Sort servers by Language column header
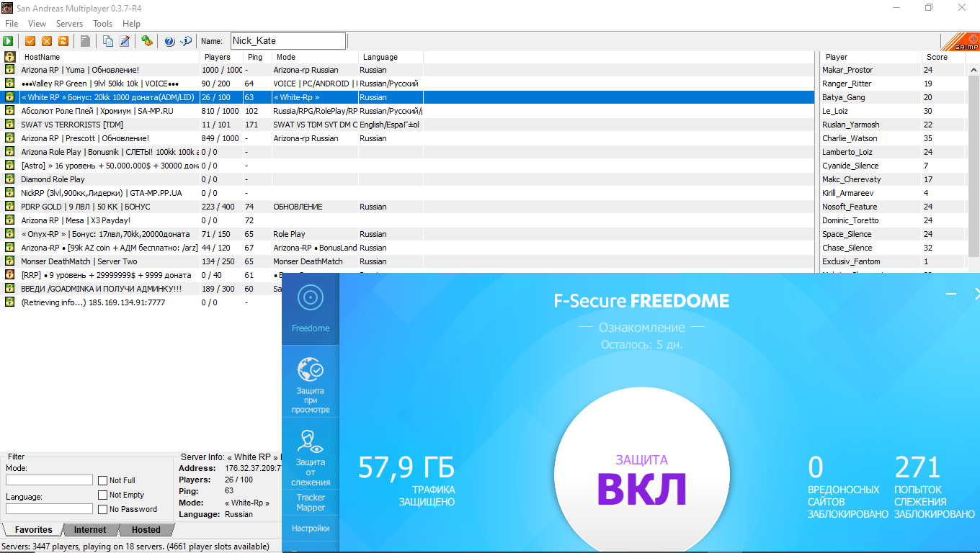 [391, 57]
